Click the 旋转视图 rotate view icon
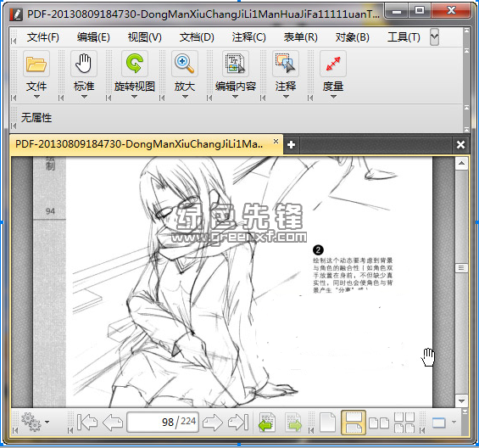479x448 pixels. (x=135, y=64)
